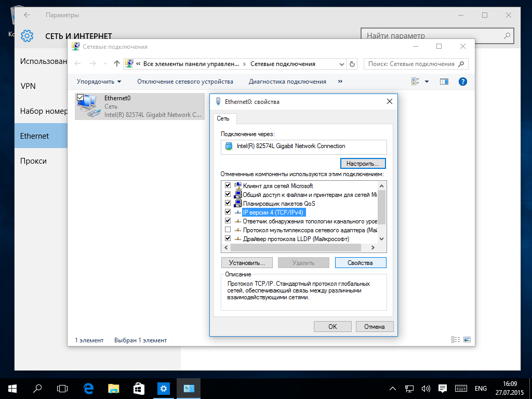Toggle Ответчик обнаружения топологии checkbox
532x399 pixels.
coord(228,221)
